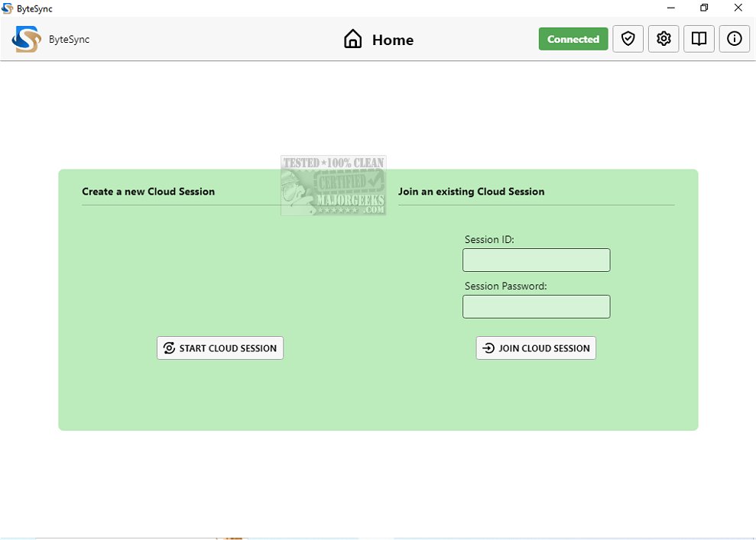Close the ByteSync window
Image resolution: width=756 pixels, height=540 pixels.
(x=738, y=8)
